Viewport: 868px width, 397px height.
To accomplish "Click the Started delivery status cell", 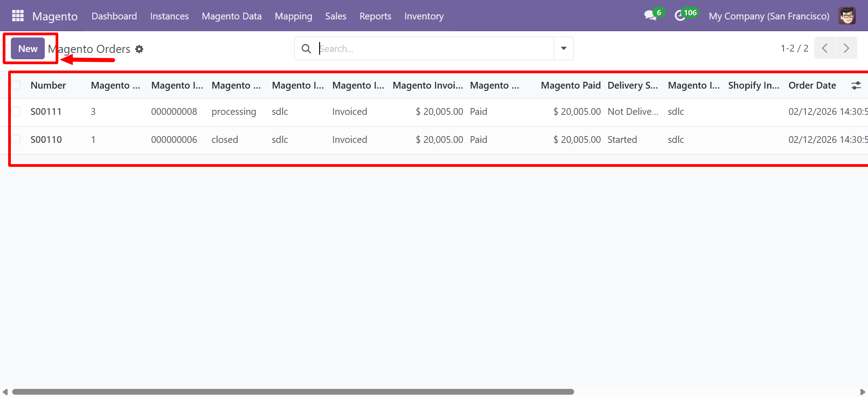I will (622, 140).
